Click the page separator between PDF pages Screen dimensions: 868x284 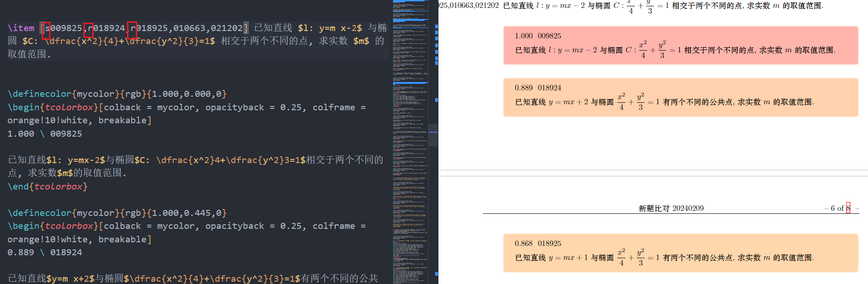[653, 173]
